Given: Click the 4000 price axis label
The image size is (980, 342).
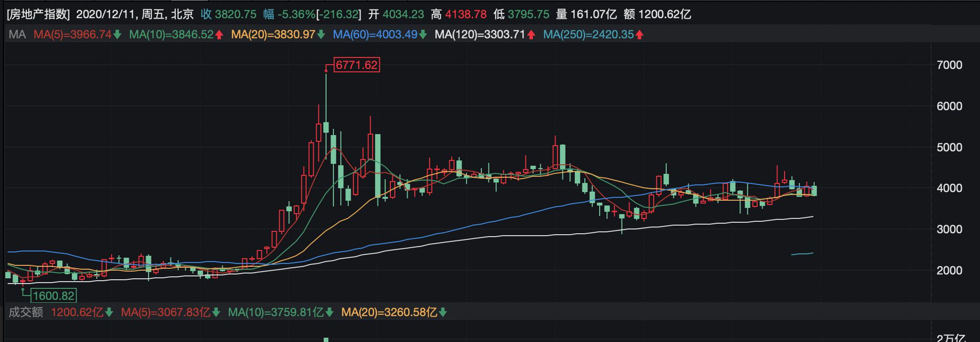Looking at the screenshot, I should click(x=949, y=188).
